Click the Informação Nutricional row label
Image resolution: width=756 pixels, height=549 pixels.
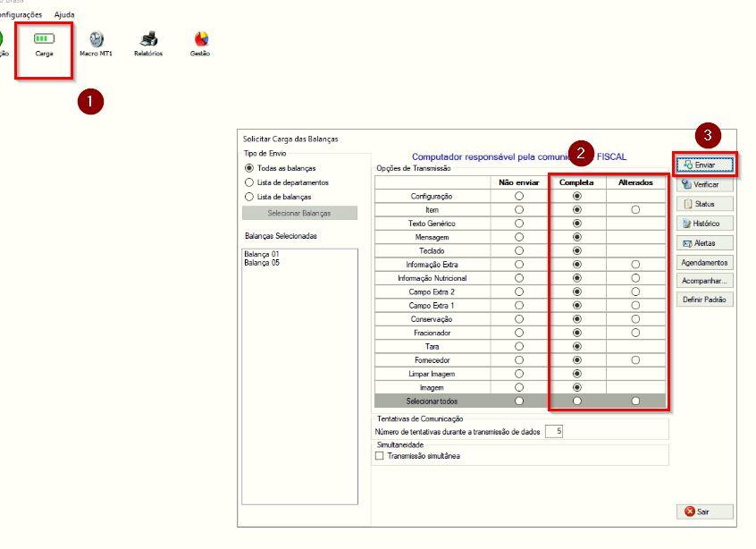point(432,278)
